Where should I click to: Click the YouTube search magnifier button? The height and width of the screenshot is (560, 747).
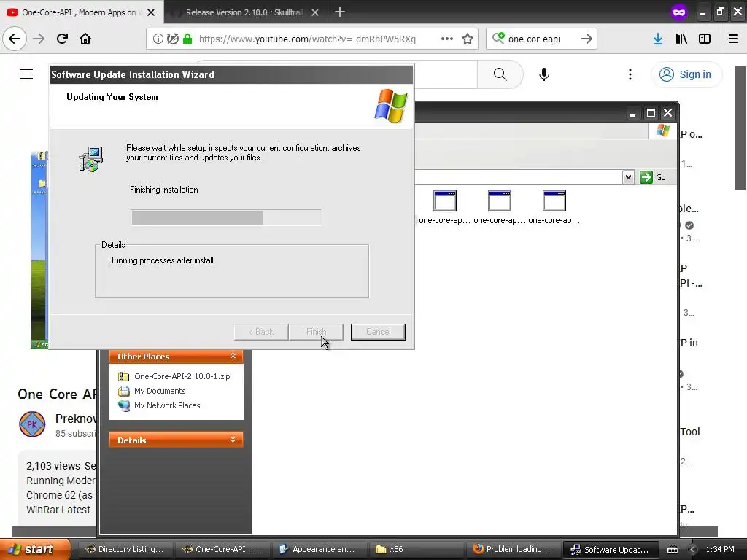(x=500, y=74)
